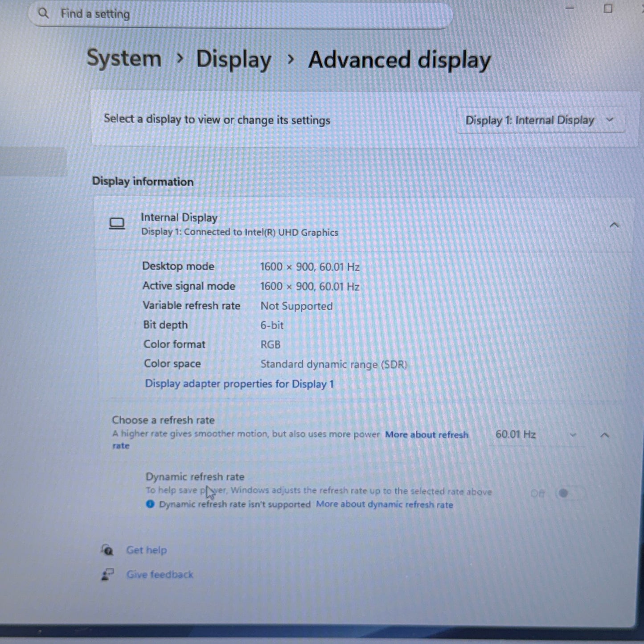Click the Find a setting search box
This screenshot has width=644, height=644.
[223, 14]
